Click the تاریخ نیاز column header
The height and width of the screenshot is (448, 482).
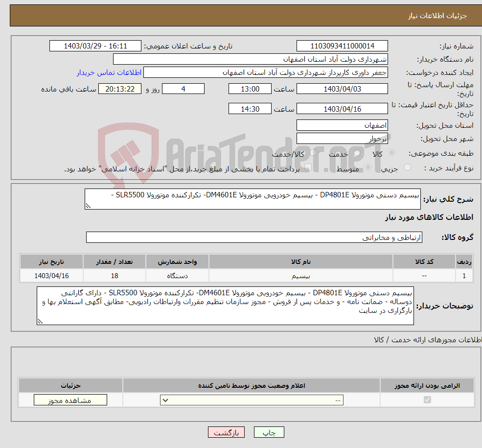coord(52,261)
